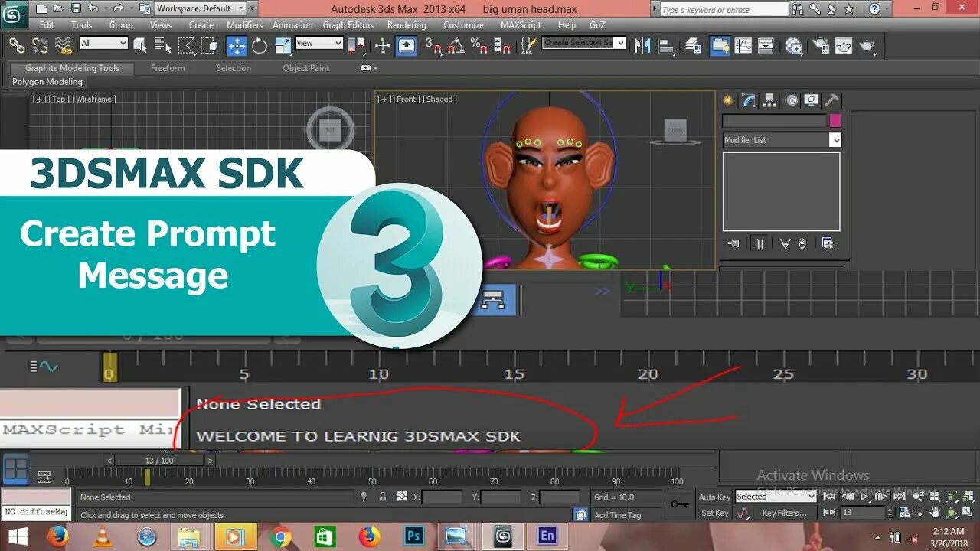Open the MAXScript menu

coord(521,25)
